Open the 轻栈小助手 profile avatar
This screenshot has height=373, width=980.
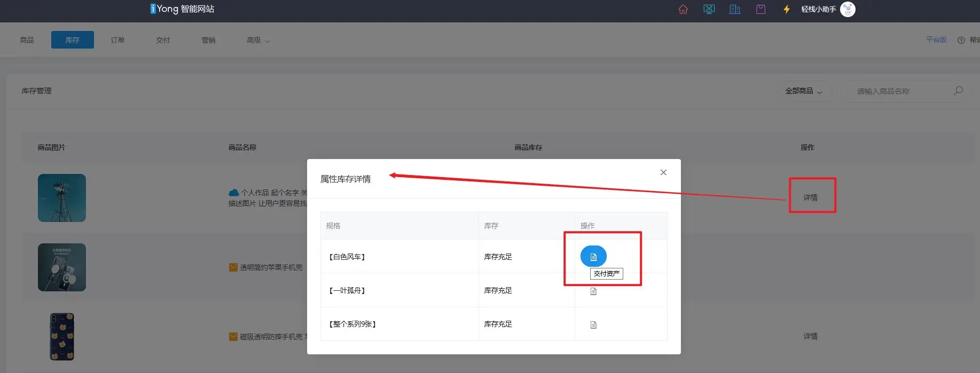pyautogui.click(x=848, y=10)
